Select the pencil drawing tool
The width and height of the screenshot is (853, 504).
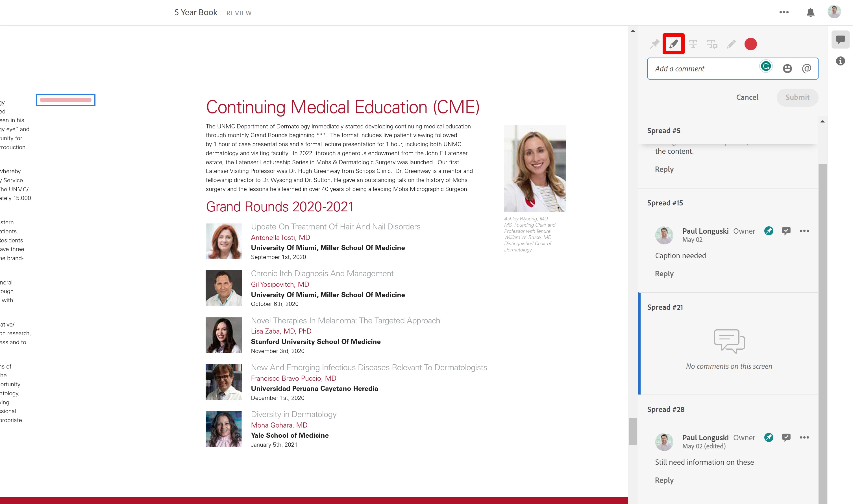(x=731, y=44)
